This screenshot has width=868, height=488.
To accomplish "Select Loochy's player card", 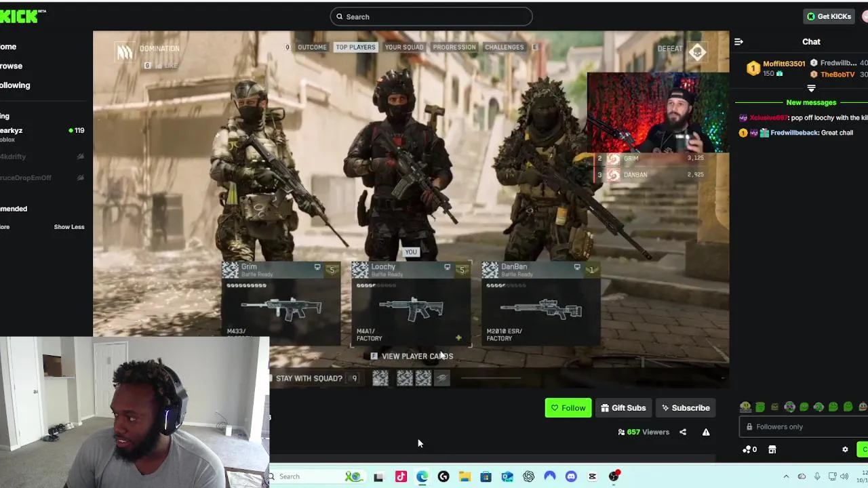I will [411, 304].
